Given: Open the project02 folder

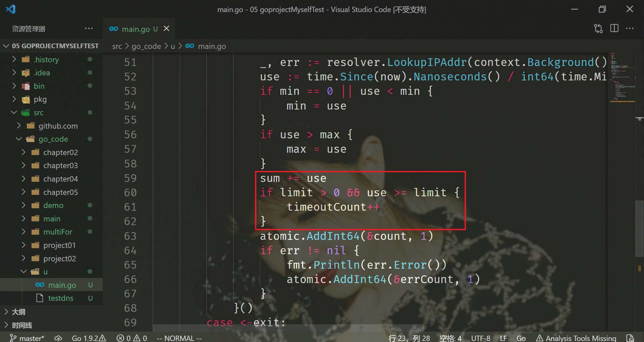Looking at the screenshot, I should coord(51,259).
